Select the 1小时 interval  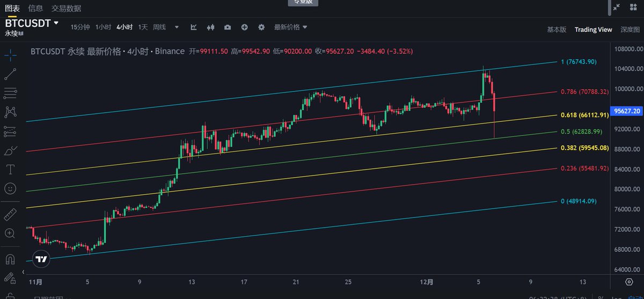(103, 27)
